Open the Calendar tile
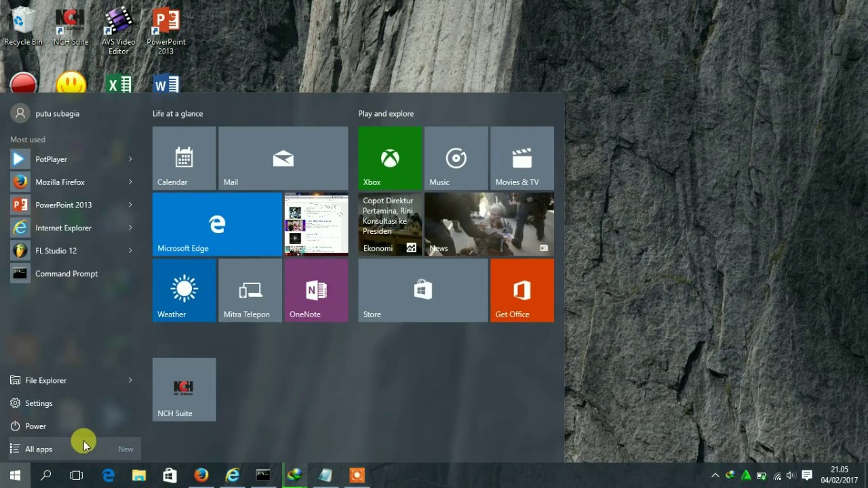 [x=184, y=158]
